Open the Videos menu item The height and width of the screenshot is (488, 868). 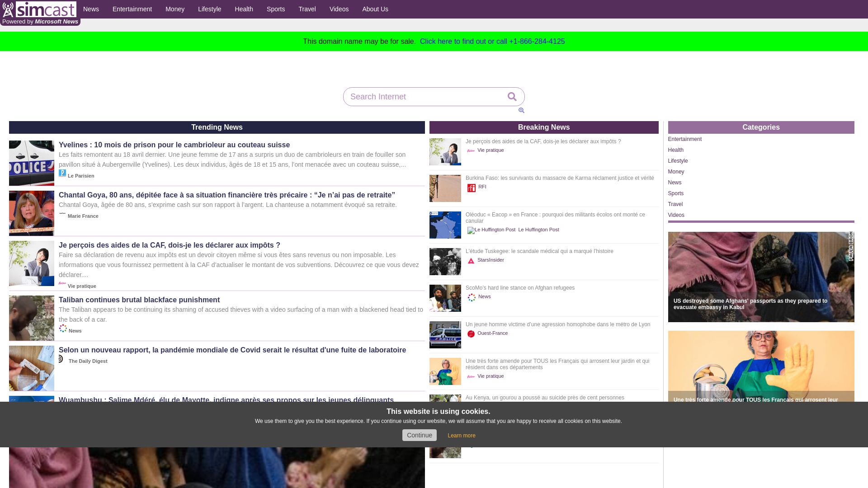click(339, 9)
